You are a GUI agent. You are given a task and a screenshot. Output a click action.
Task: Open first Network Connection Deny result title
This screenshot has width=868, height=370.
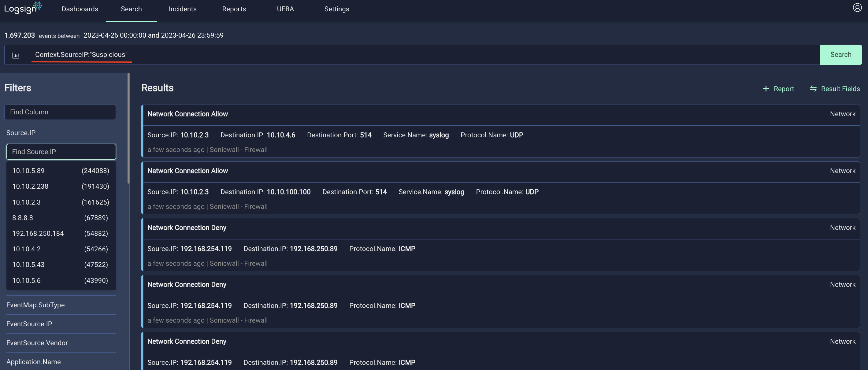coord(187,228)
